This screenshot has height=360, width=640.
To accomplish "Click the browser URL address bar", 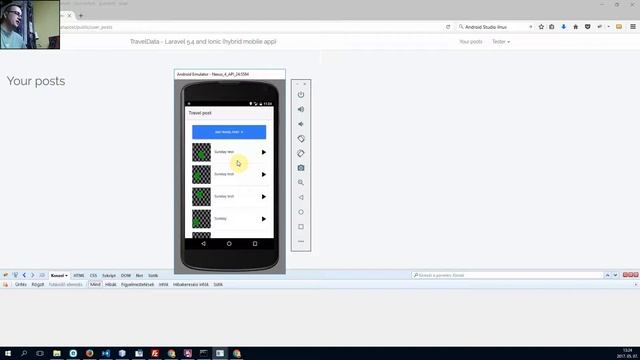I will (251, 27).
